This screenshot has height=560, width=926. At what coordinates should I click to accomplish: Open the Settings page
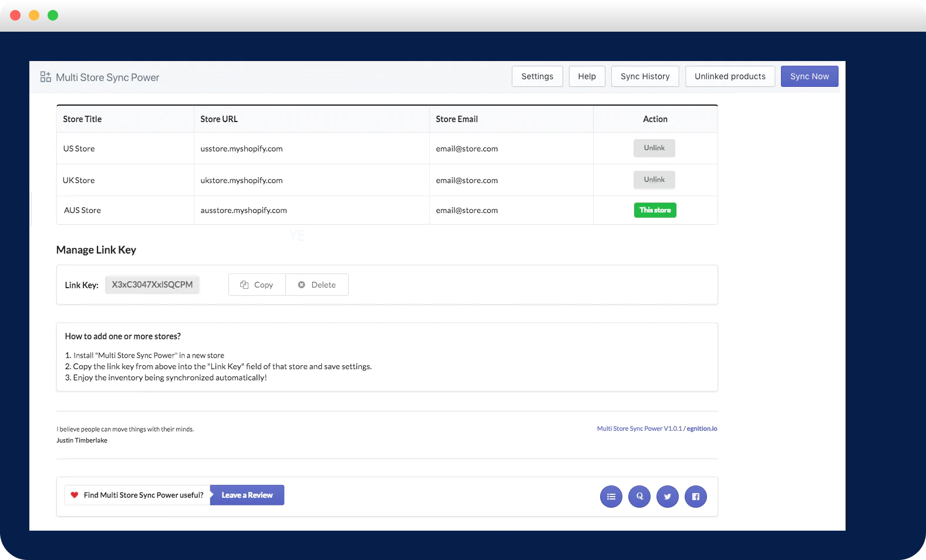(x=537, y=76)
